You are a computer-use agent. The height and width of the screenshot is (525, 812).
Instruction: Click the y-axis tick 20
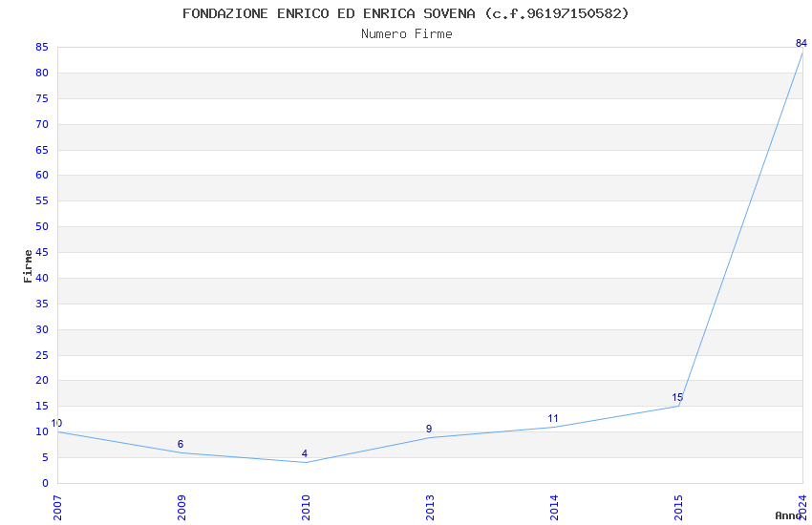[42, 380]
